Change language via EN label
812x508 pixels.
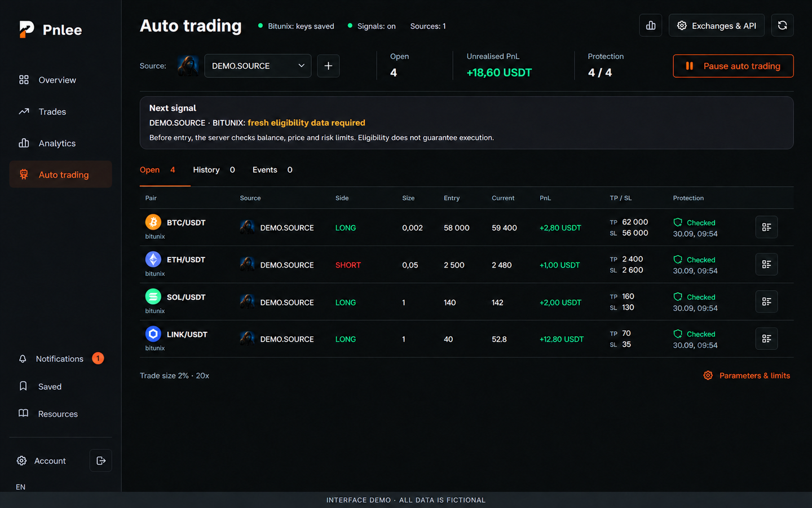21,487
